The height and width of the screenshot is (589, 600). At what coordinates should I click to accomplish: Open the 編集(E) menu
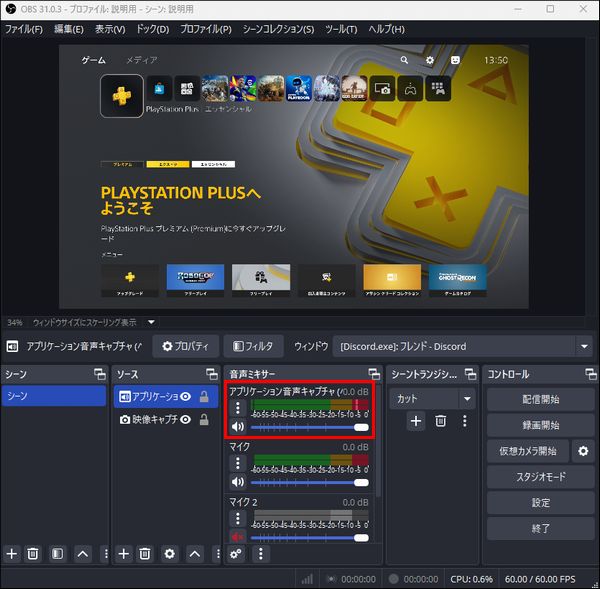point(69,29)
